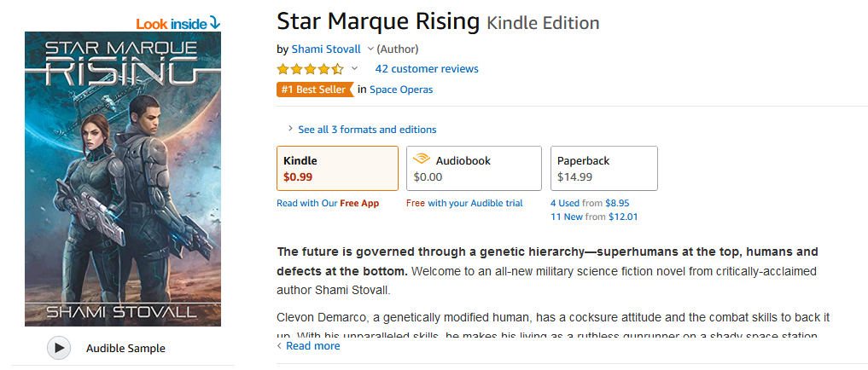Click the Free App link
This screenshot has width=868, height=370.
(359, 204)
